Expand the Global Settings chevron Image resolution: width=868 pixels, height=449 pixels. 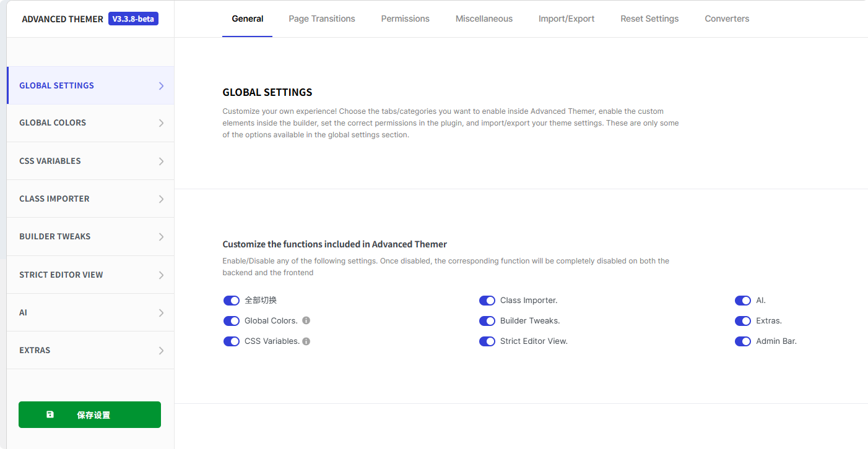(161, 86)
